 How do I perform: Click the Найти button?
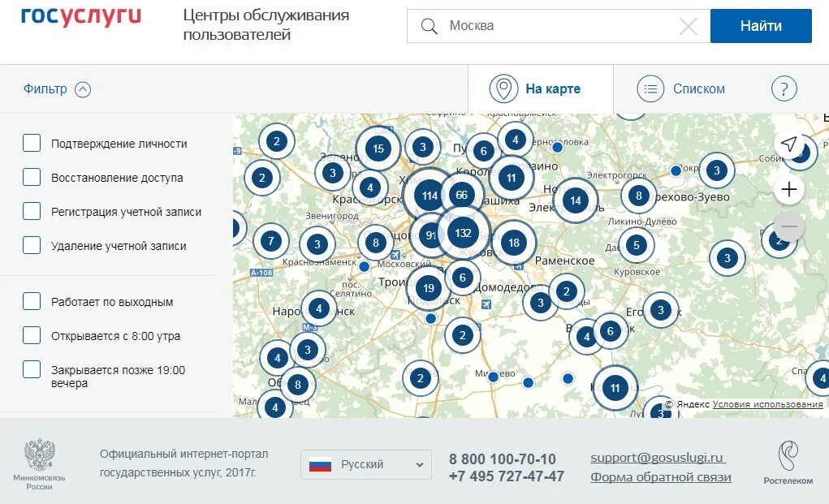[x=761, y=26]
